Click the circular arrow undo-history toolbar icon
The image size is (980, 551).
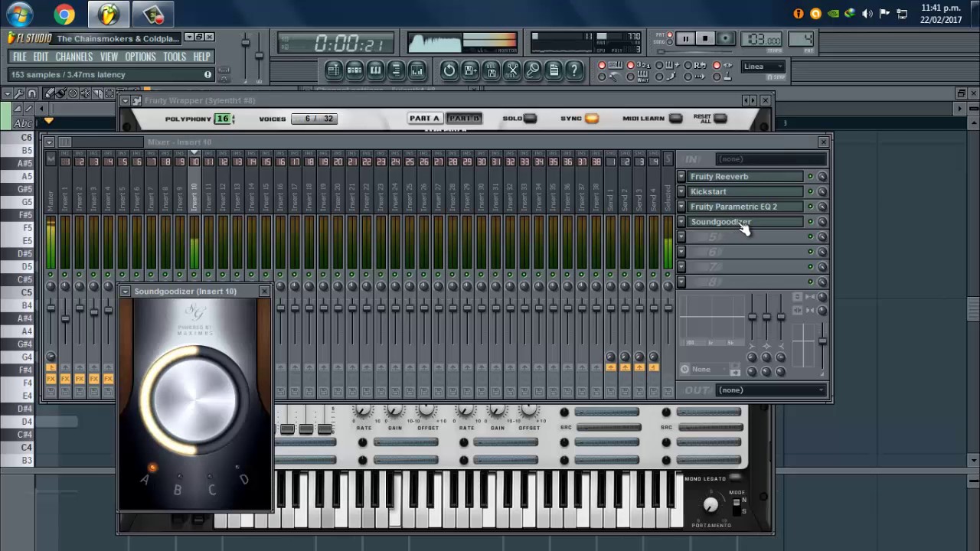pyautogui.click(x=449, y=70)
